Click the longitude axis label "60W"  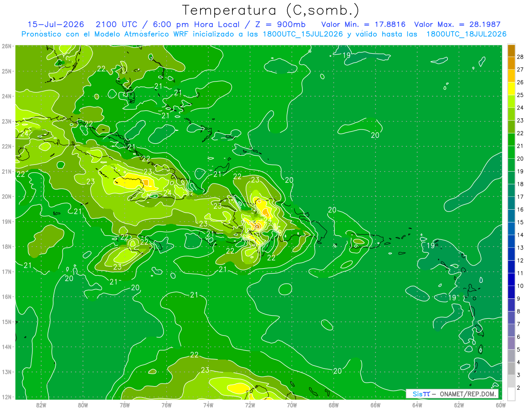coord(501,405)
